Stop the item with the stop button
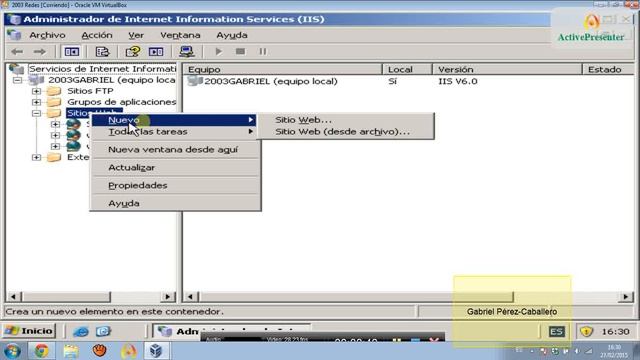The height and width of the screenshot is (360, 640). tap(240, 51)
